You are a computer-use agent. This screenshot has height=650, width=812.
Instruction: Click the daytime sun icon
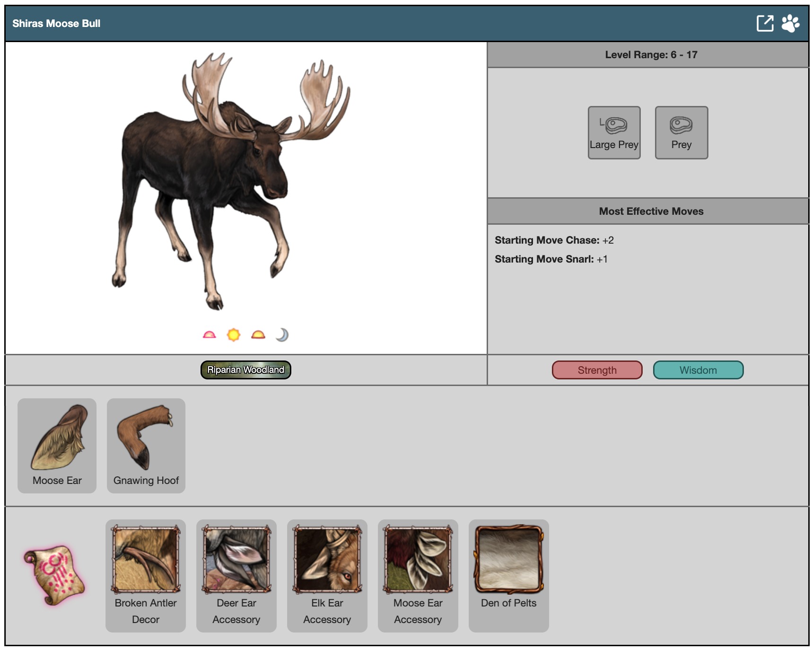click(234, 335)
